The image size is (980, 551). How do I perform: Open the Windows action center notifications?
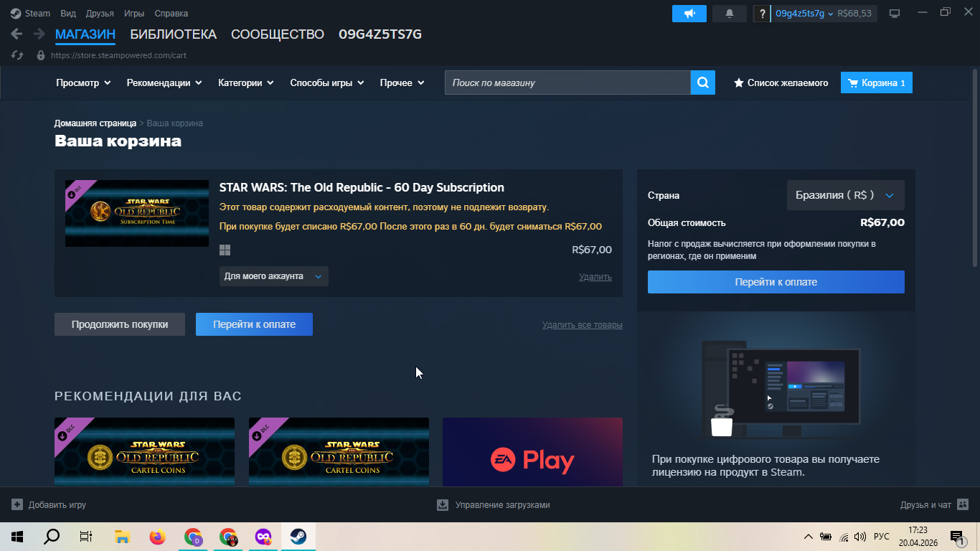point(956,537)
